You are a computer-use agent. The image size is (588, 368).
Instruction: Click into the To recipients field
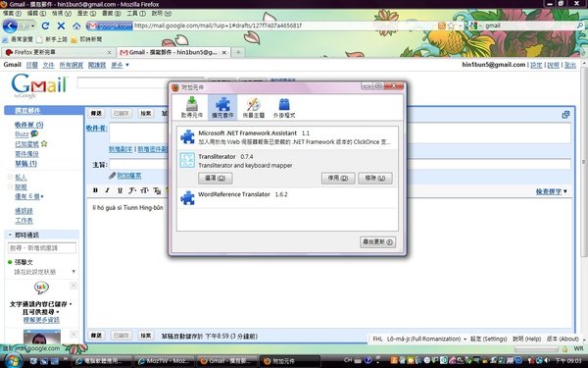(x=340, y=133)
